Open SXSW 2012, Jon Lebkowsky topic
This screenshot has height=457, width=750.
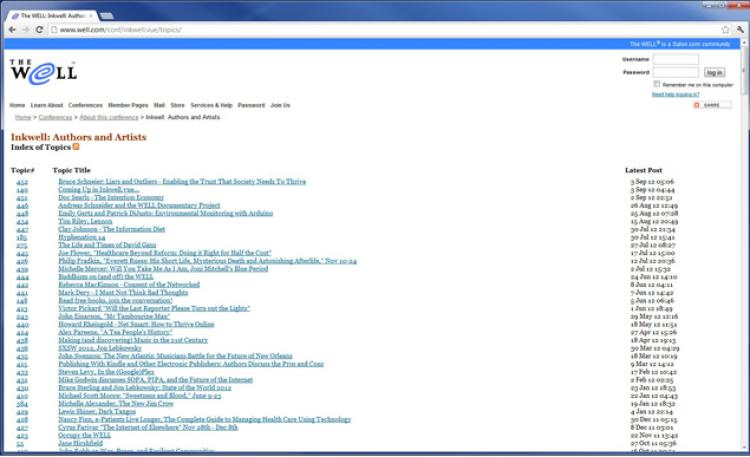100,348
